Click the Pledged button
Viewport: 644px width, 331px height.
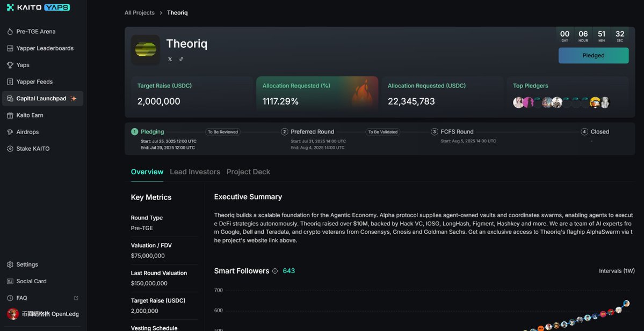tap(594, 56)
